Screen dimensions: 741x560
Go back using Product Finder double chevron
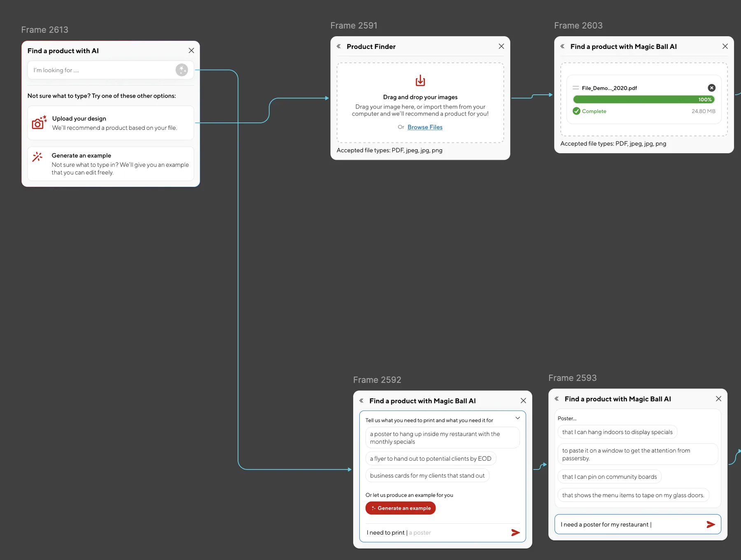click(339, 47)
